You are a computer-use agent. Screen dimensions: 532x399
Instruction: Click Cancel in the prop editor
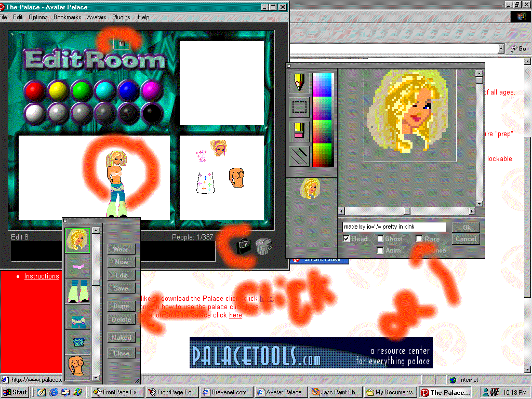[x=466, y=239]
